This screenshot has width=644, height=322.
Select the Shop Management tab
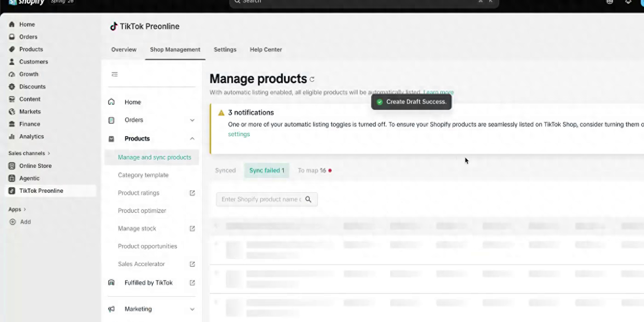pos(175,50)
